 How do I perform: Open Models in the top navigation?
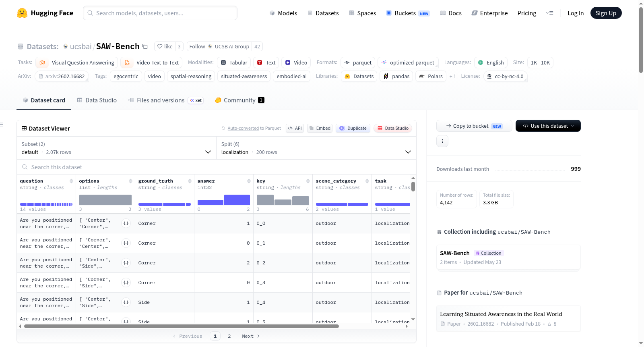(283, 13)
